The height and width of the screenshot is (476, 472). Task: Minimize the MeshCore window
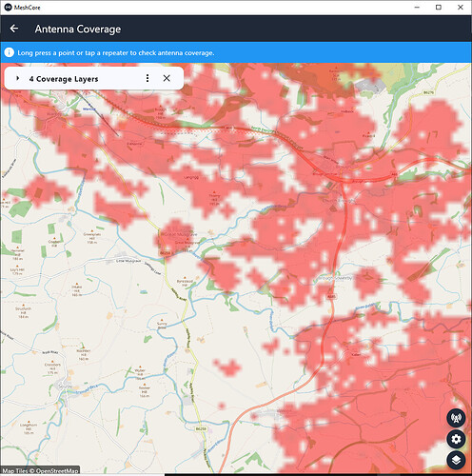[417, 8]
